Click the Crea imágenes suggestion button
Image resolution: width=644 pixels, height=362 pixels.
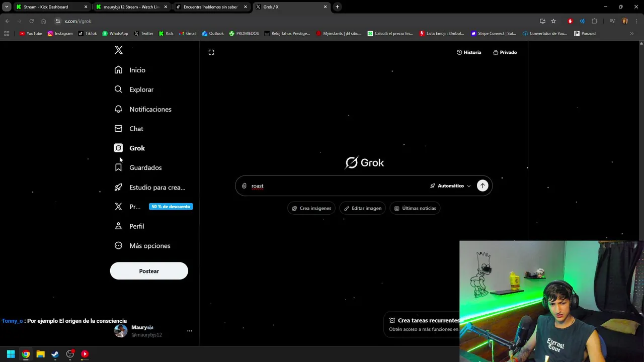pyautogui.click(x=311, y=208)
